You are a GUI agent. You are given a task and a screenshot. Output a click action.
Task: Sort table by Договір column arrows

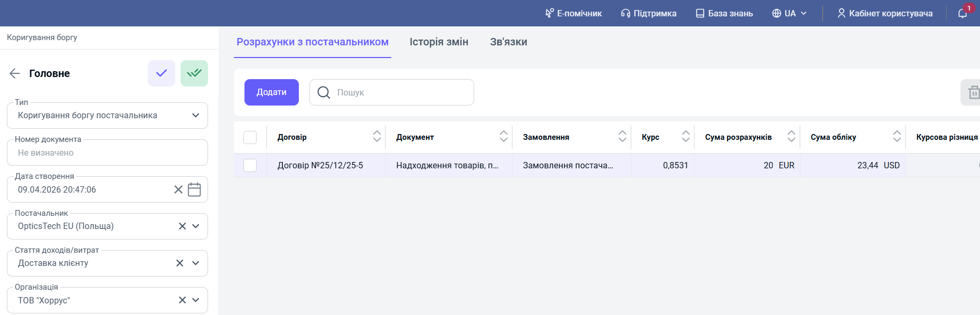pyautogui.click(x=377, y=137)
